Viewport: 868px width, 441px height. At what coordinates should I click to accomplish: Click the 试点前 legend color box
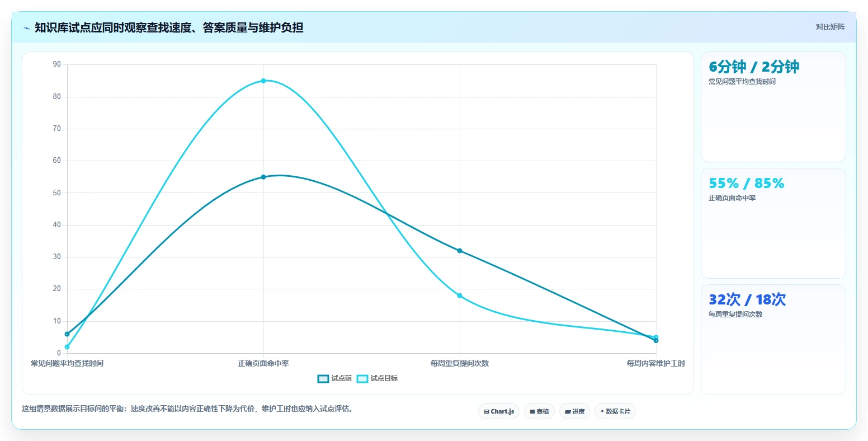coord(323,378)
